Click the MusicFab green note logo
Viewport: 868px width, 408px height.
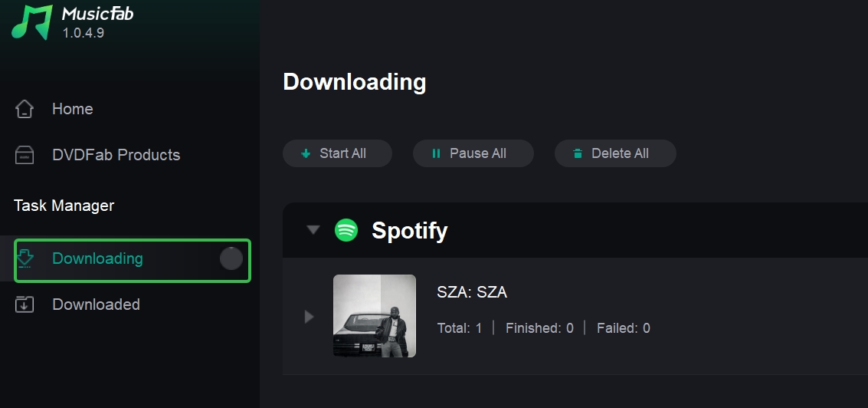[x=31, y=22]
